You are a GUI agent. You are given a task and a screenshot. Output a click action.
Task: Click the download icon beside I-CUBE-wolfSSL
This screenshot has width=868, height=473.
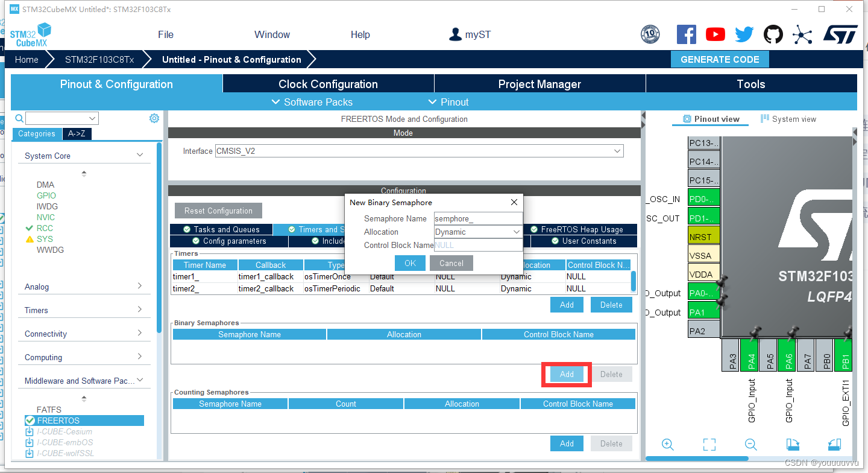click(29, 453)
